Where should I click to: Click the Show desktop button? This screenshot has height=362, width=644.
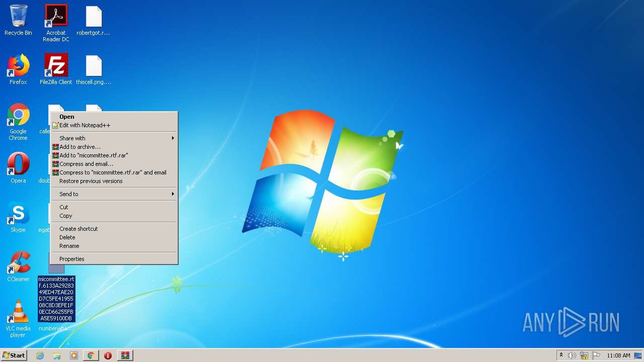pos(638,355)
